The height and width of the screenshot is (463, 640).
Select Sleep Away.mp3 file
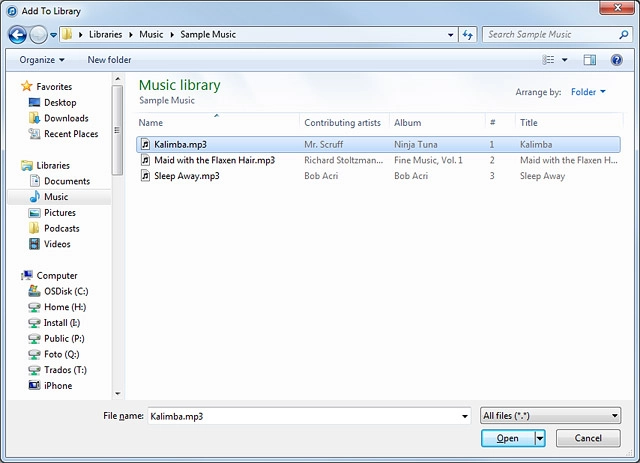(x=186, y=176)
